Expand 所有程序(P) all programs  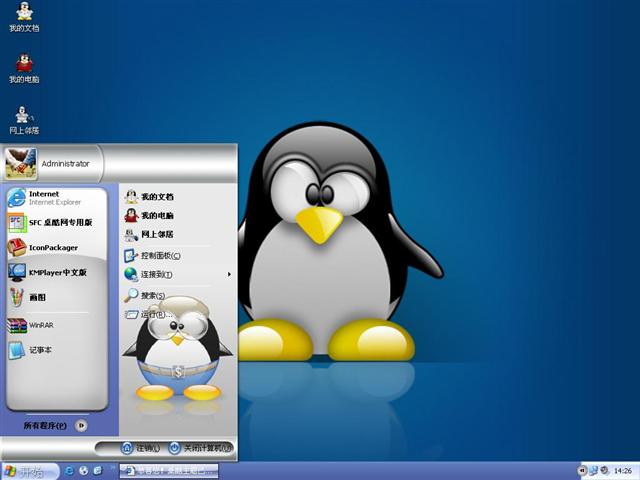(55, 426)
